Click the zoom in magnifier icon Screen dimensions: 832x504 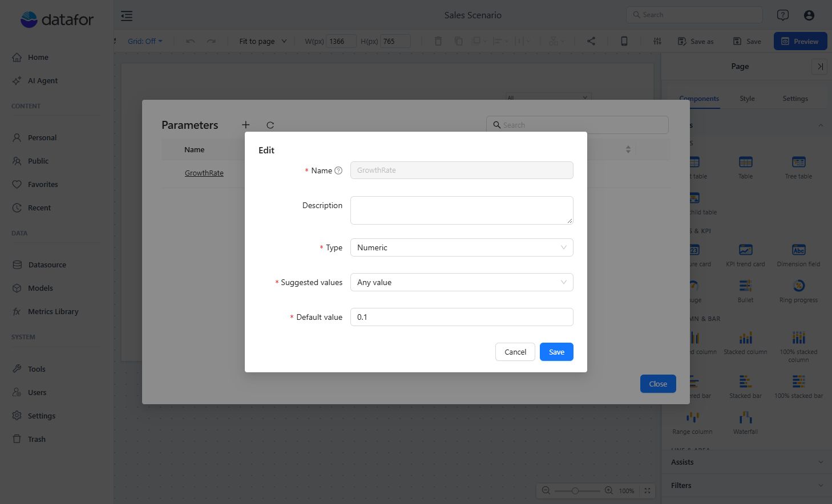(609, 490)
